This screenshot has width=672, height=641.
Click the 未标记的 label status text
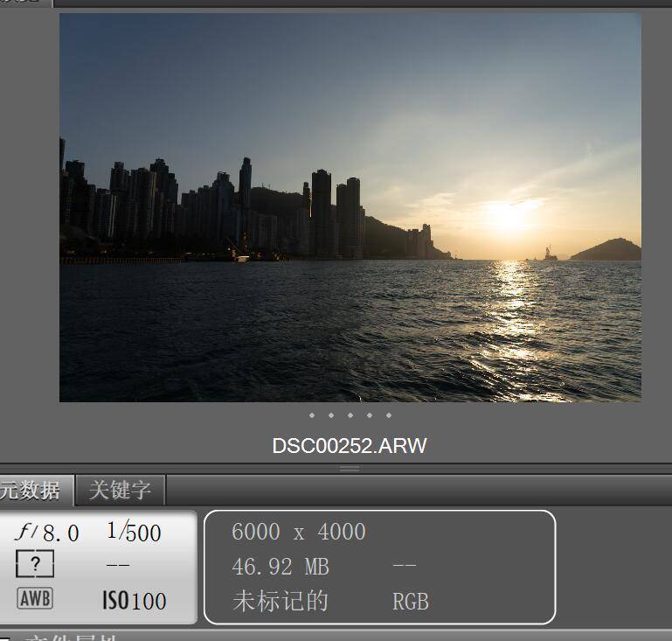[280, 602]
